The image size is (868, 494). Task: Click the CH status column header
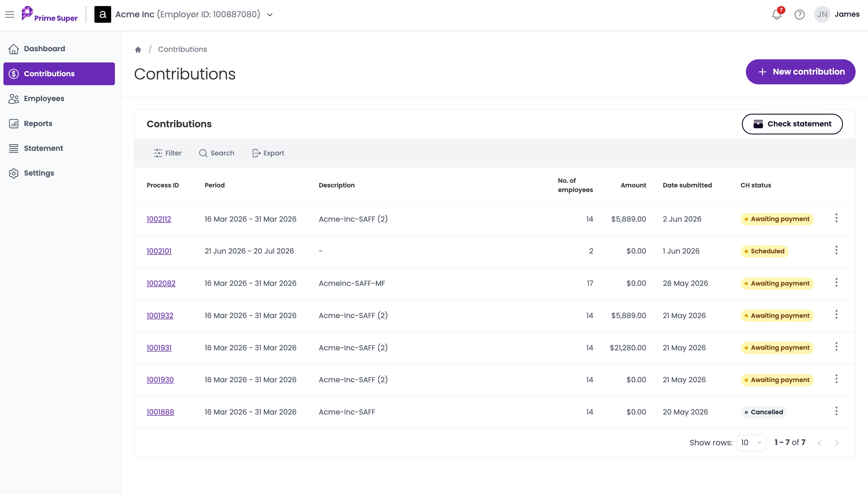pos(756,185)
